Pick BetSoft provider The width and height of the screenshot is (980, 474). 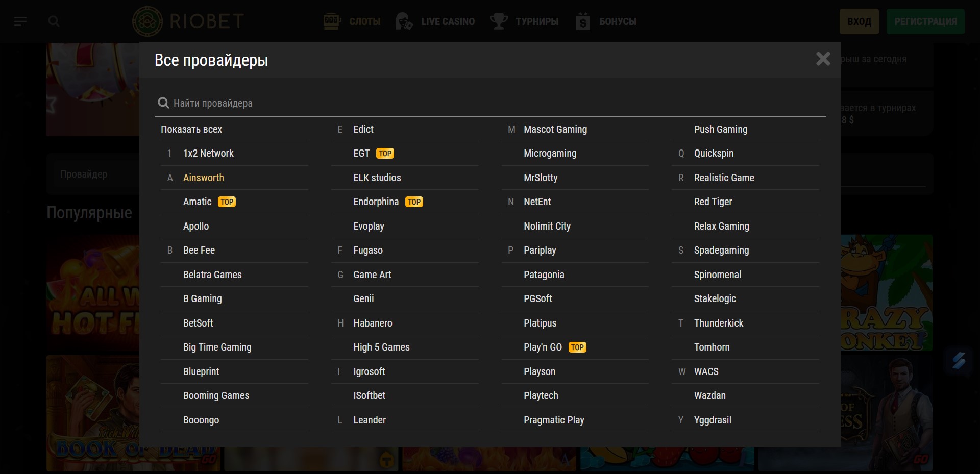[198, 323]
